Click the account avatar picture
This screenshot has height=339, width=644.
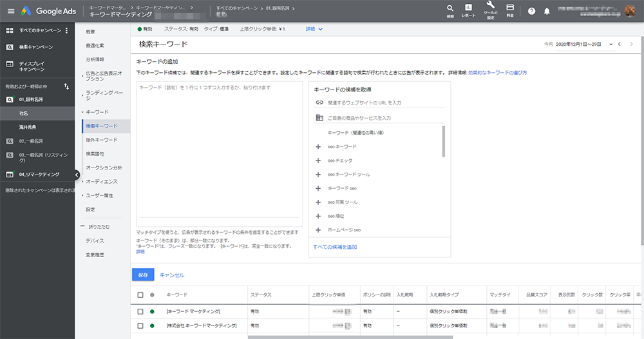(630, 11)
